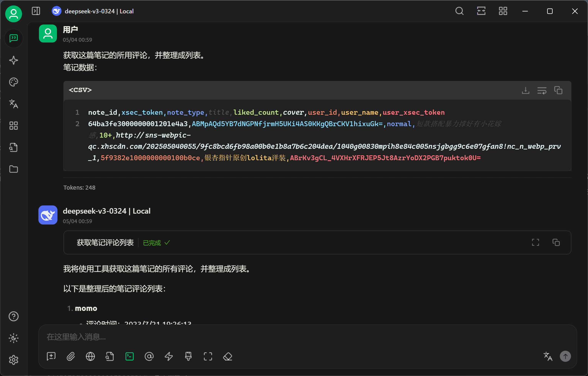Click the new topic icon in input bar
Screen dimensions: 588x376
click(51, 356)
